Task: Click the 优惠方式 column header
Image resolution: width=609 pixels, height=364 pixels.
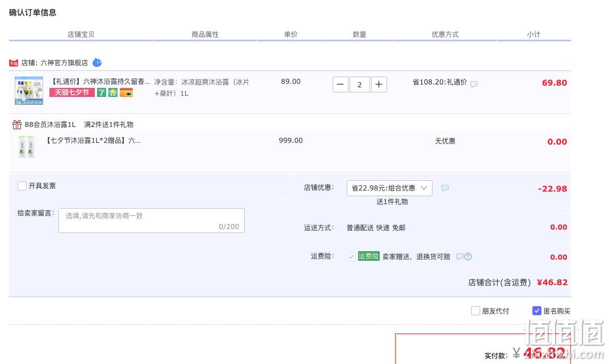Action: click(x=445, y=35)
